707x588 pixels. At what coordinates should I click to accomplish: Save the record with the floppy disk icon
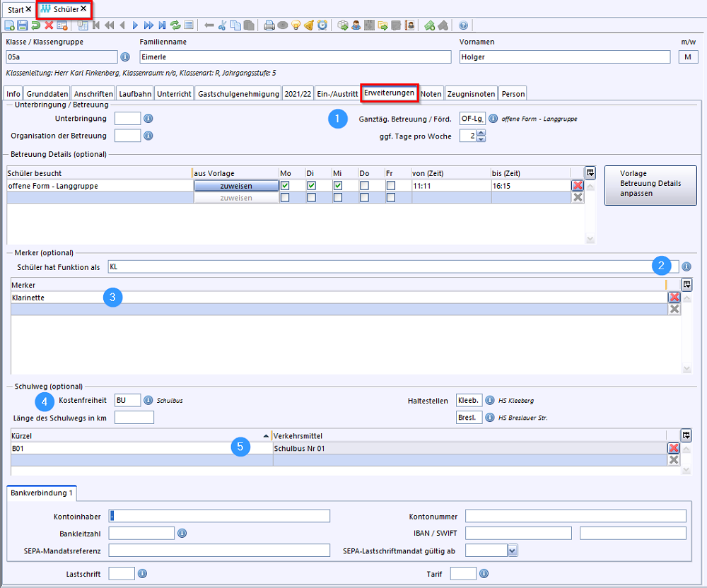22,25
